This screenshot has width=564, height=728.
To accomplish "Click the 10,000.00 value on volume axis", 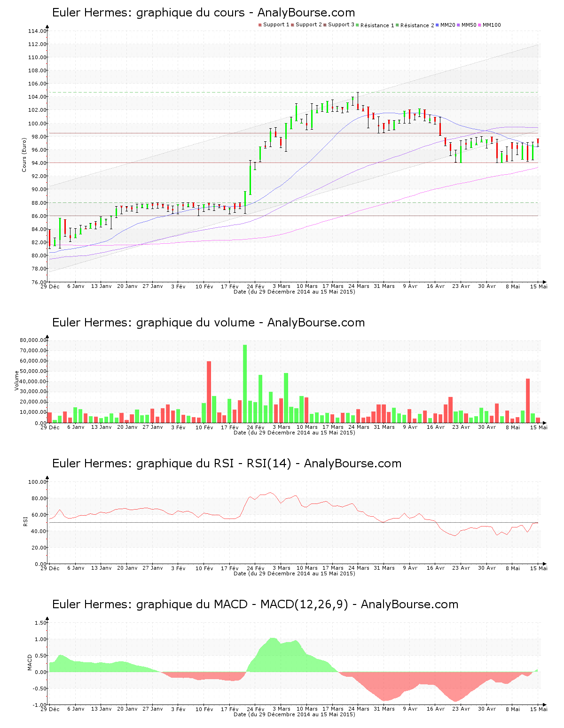I will click(x=33, y=412).
